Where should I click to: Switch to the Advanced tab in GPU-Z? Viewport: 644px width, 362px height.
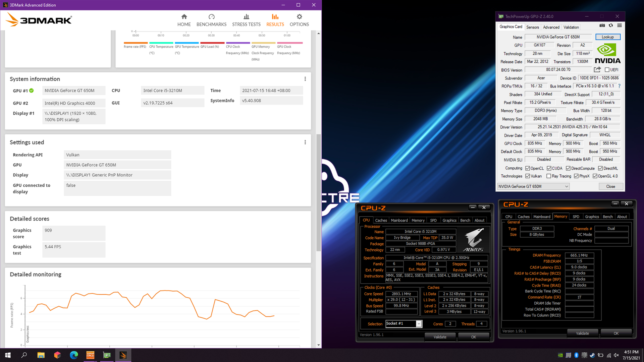click(551, 27)
